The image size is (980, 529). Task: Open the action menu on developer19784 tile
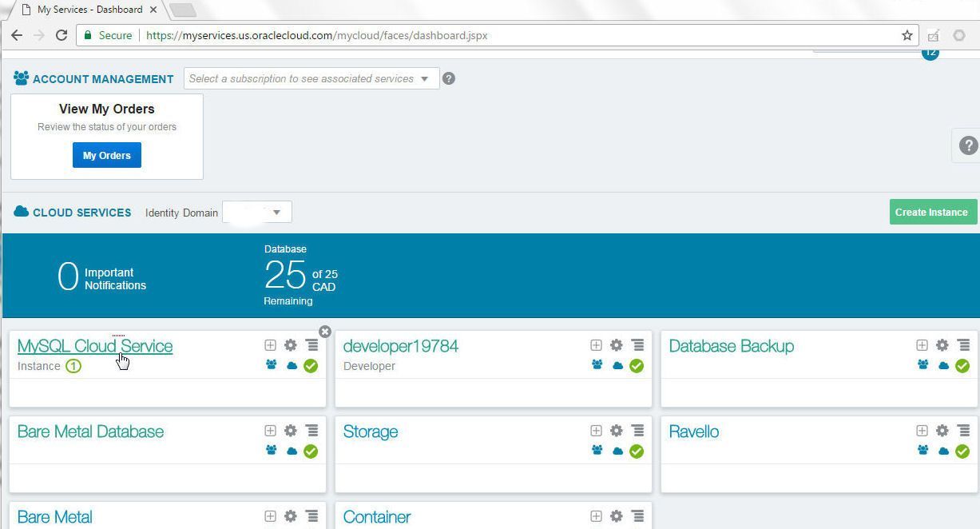pyautogui.click(x=637, y=345)
